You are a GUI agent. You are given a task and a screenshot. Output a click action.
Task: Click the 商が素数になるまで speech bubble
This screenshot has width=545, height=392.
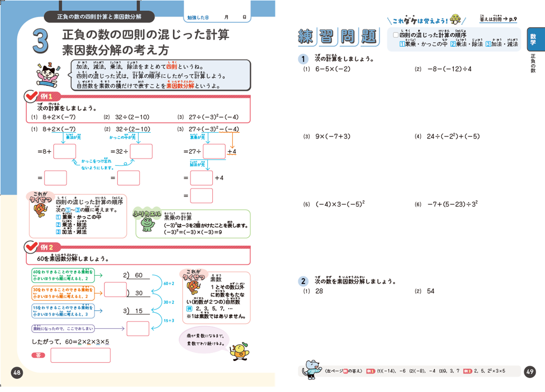pos(205,340)
